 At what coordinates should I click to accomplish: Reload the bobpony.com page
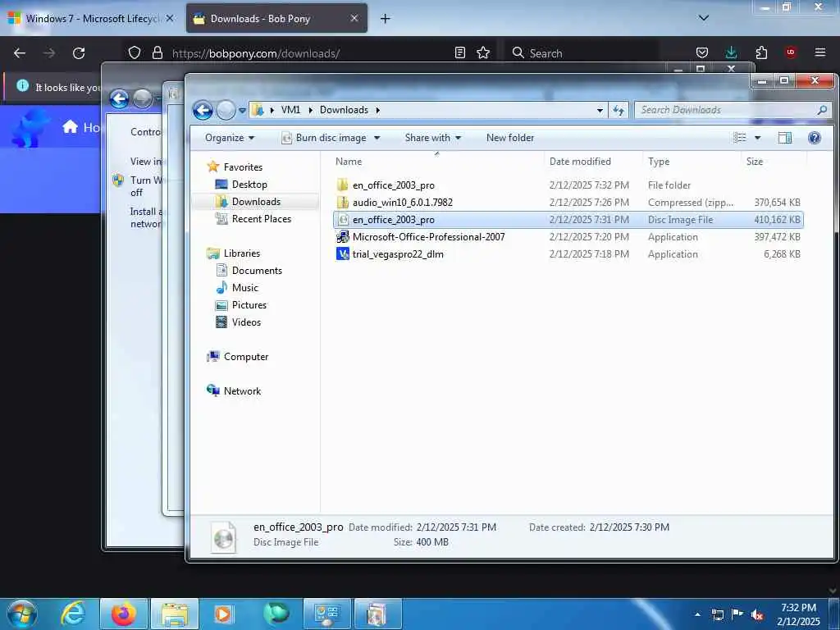coord(79,53)
